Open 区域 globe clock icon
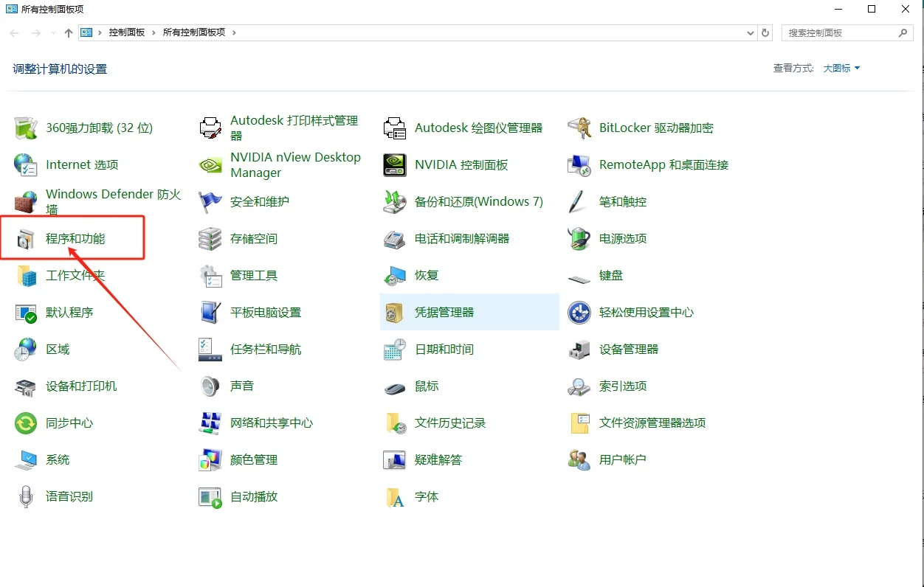The height and width of the screenshot is (587, 924). tap(26, 349)
